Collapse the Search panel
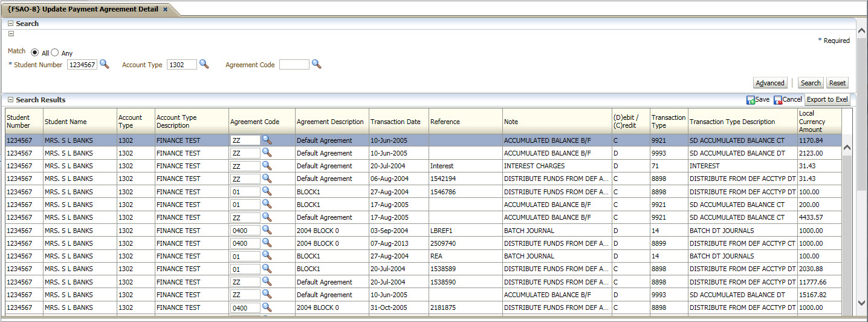 click(10, 24)
